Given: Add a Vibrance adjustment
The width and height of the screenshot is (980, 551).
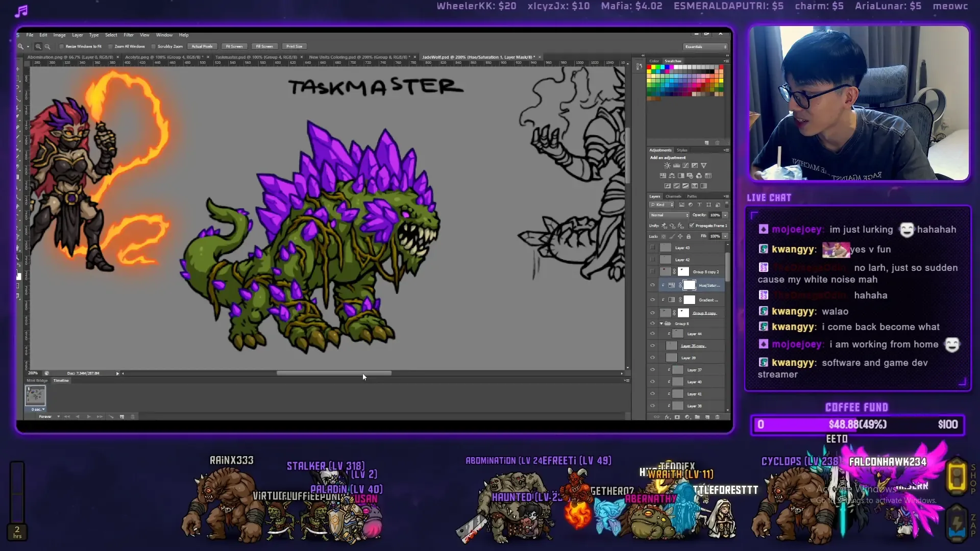Looking at the screenshot, I should [x=703, y=165].
